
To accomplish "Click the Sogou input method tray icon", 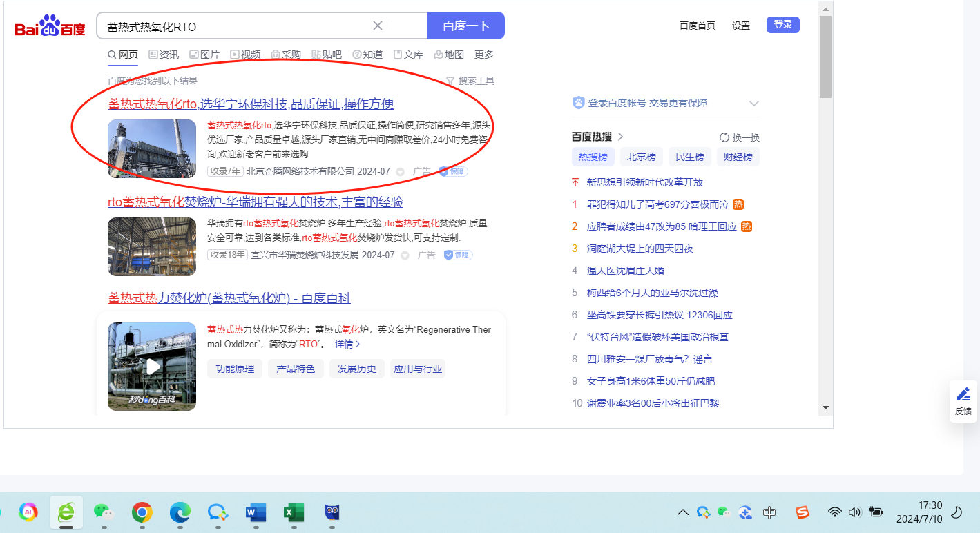I will tap(802, 512).
